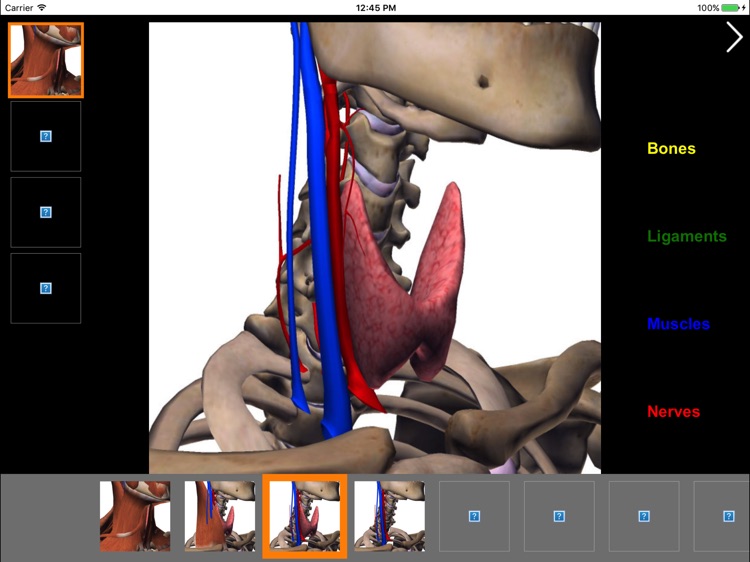
Task: Select the orange-highlighted neck muscles thumbnail in left sidebar
Action: (46, 61)
